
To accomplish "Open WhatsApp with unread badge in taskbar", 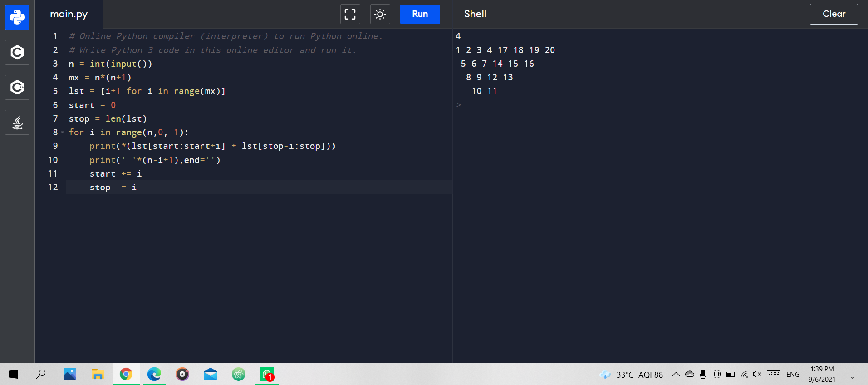I will pyautogui.click(x=267, y=374).
